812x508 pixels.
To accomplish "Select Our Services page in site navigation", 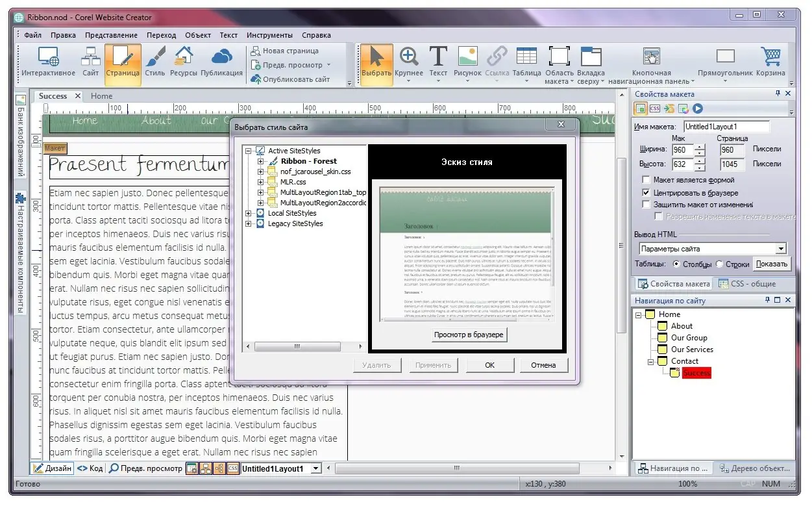I will pyautogui.click(x=692, y=349).
